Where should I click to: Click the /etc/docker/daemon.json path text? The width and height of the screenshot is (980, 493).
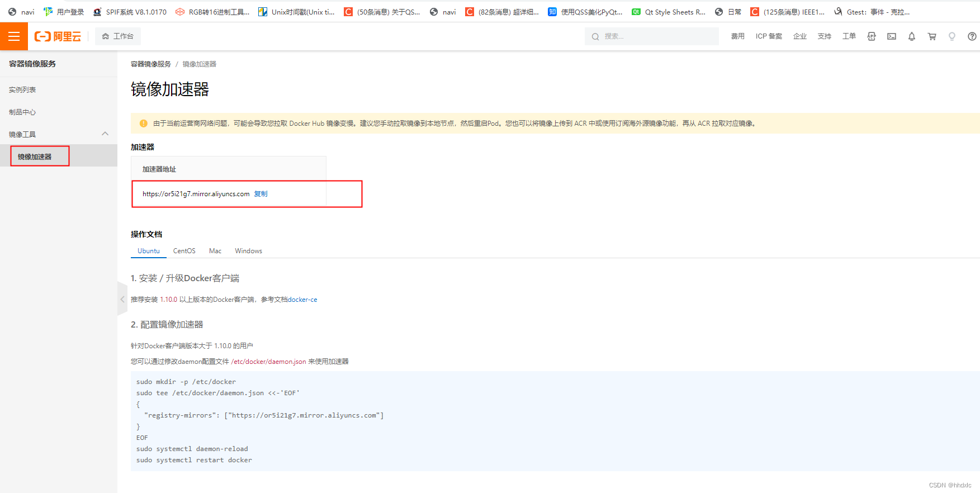point(268,362)
